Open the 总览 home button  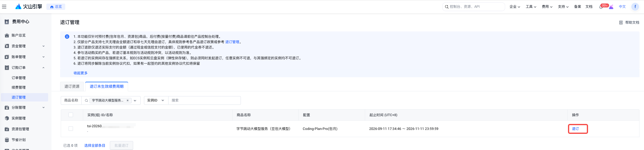click(x=56, y=7)
